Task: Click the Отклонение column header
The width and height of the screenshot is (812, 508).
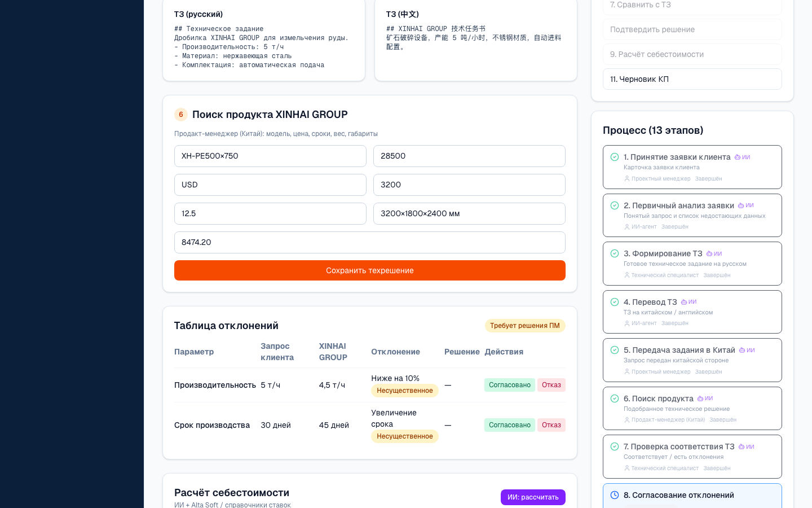Action: pyautogui.click(x=395, y=352)
